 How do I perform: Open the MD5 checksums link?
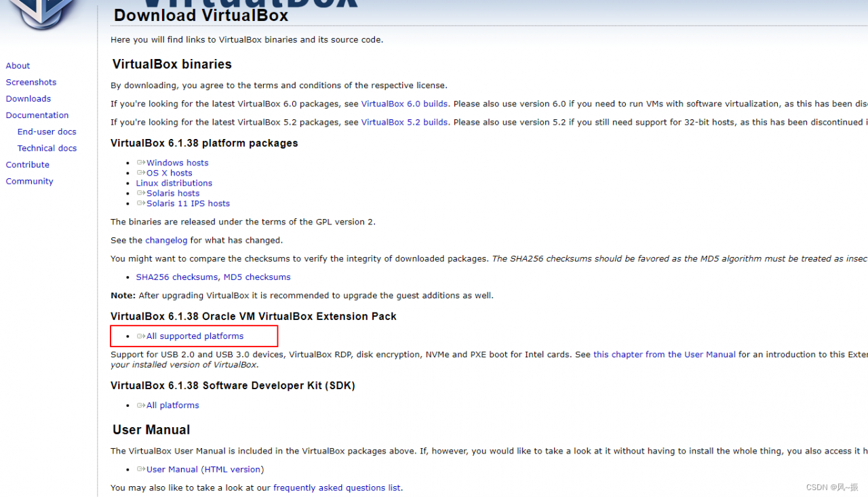[x=257, y=277]
